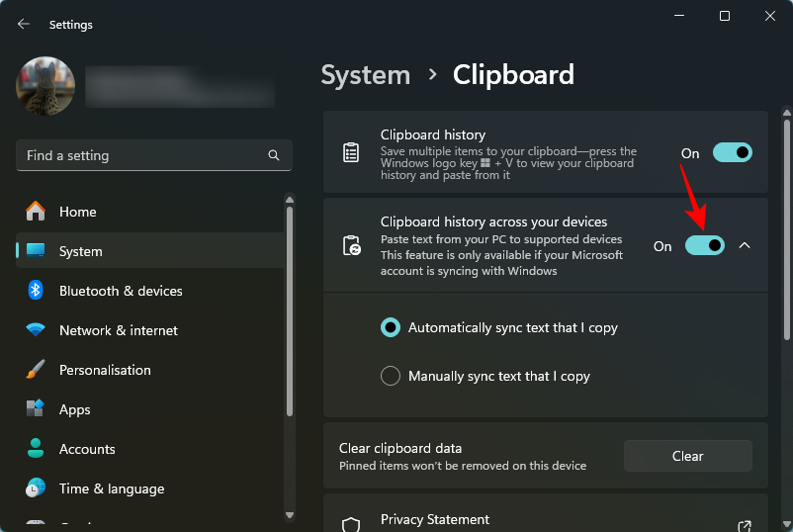Click the 'Clipboard history across your devices' heading

[x=493, y=222]
